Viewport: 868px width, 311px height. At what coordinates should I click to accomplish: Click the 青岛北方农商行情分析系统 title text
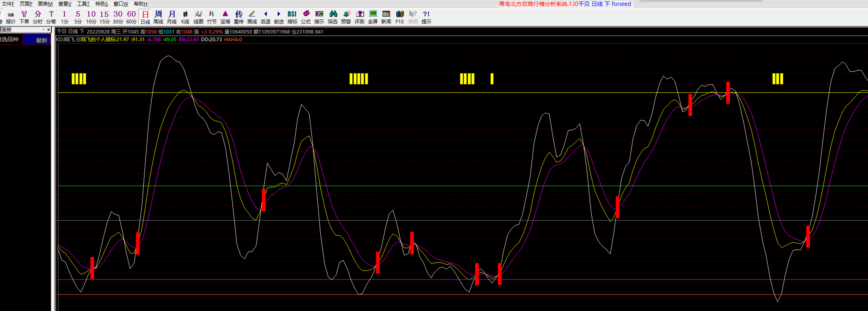click(x=534, y=4)
